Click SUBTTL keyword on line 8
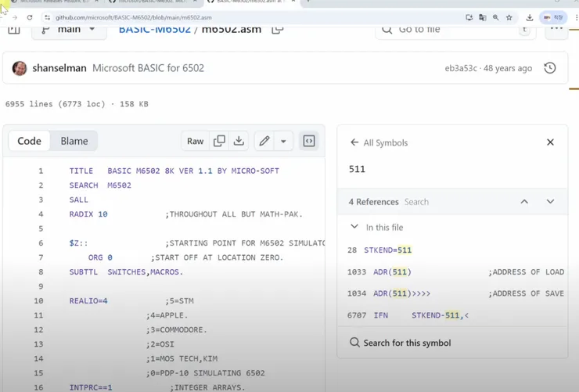 (x=84, y=272)
